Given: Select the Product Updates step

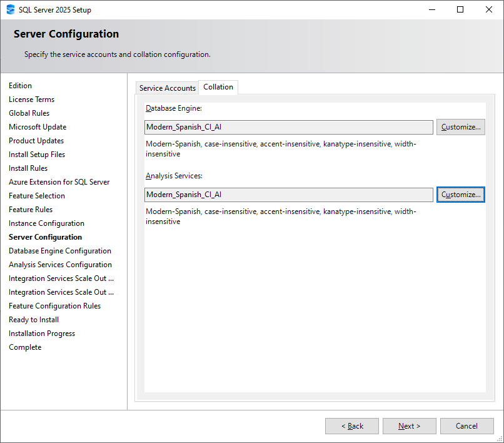Looking at the screenshot, I should [36, 141].
